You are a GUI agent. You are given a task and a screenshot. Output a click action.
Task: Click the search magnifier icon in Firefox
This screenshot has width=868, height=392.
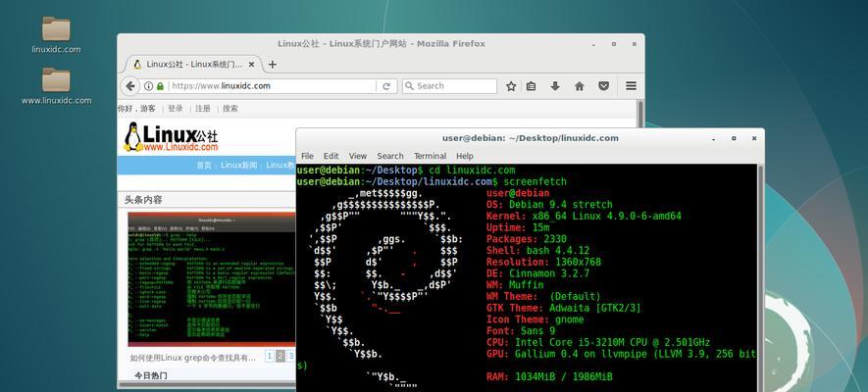click(409, 86)
